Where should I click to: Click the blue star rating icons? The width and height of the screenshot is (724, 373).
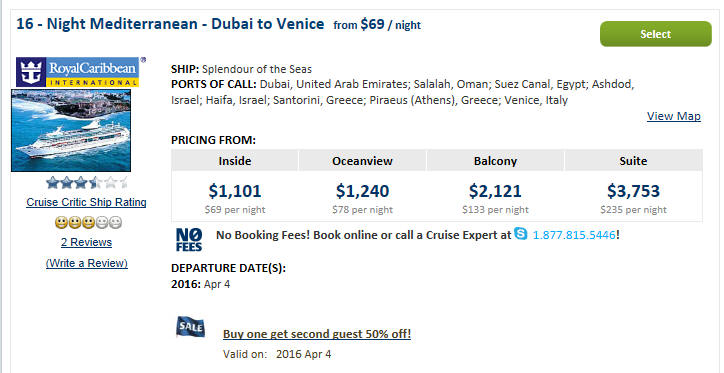click(x=87, y=183)
